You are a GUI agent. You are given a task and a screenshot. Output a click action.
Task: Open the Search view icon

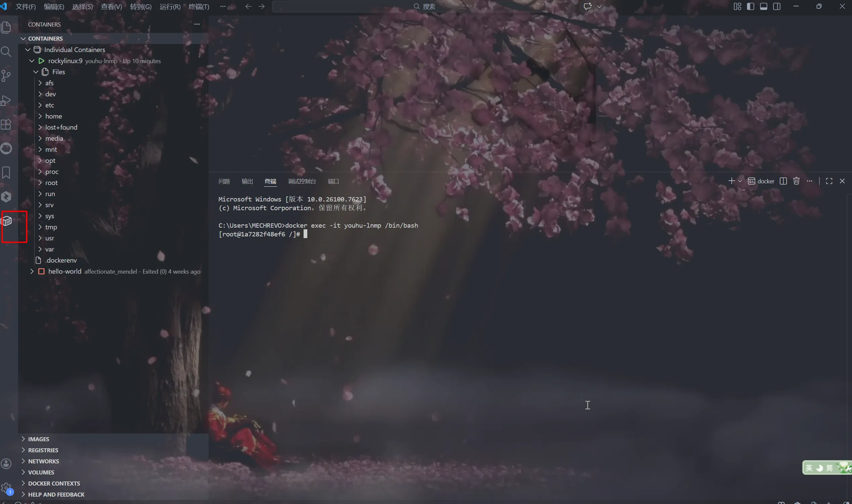coord(6,52)
